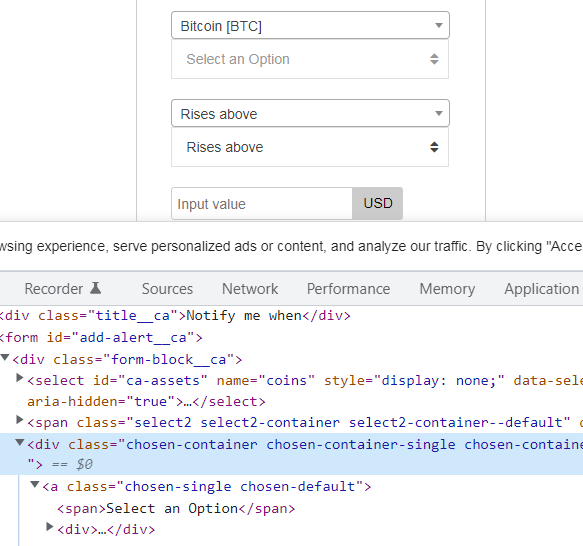Switch to the Performance tab

coord(348,289)
